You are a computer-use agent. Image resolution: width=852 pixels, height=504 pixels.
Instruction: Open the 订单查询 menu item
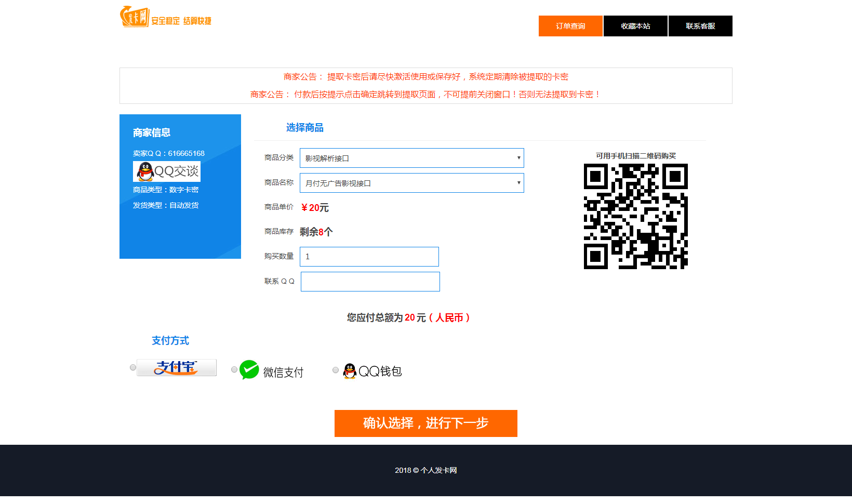pos(570,26)
